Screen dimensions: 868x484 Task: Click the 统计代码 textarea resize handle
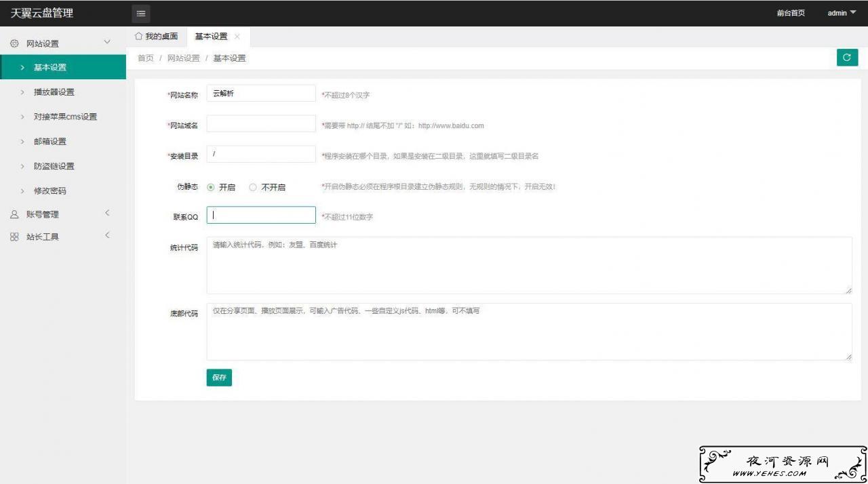point(848,290)
